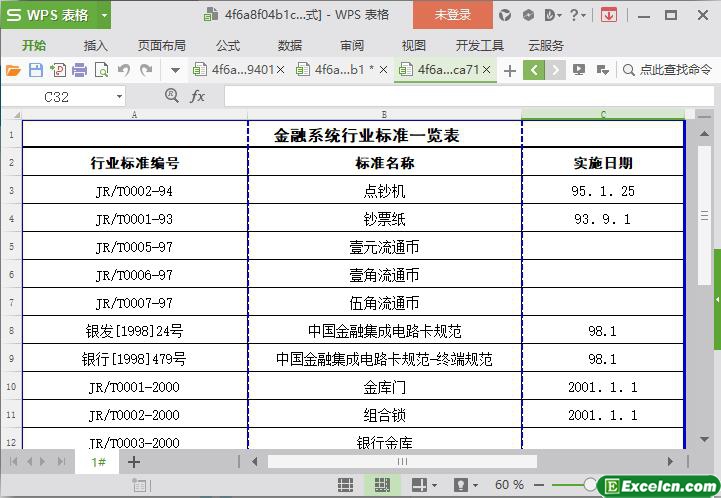Click cell 银发[1998]24号
The height and width of the screenshot is (498, 721).
pos(135,330)
